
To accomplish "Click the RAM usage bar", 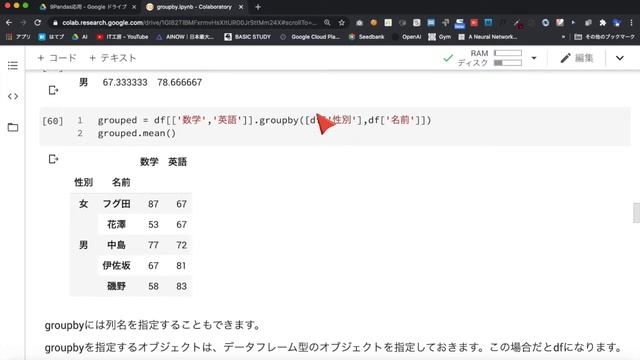I will (508, 53).
